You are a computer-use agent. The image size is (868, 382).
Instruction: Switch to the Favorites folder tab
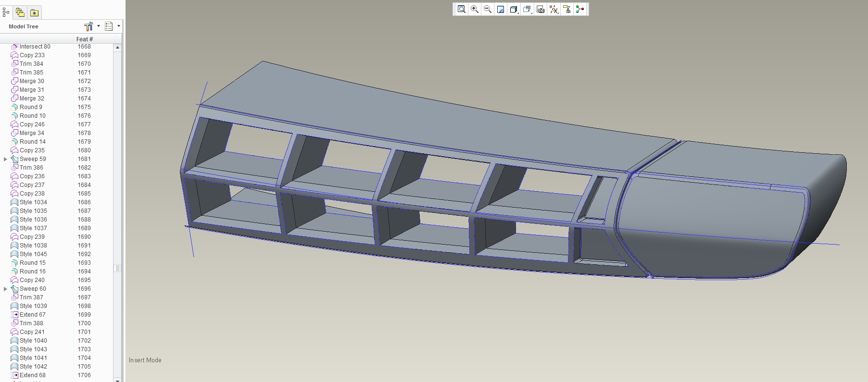click(x=35, y=12)
